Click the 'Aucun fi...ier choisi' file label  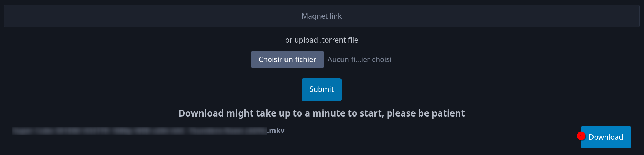click(x=360, y=59)
